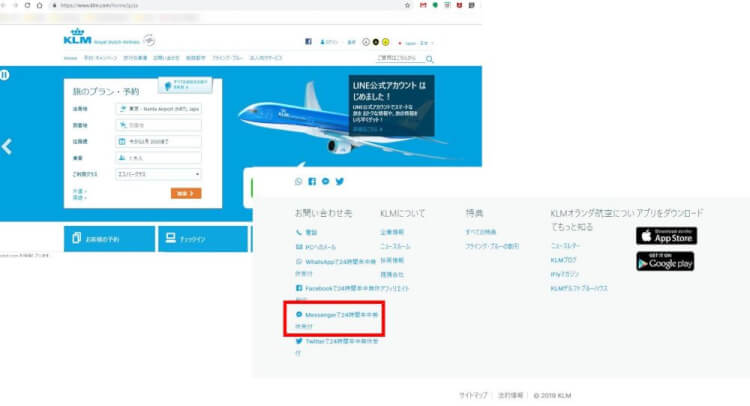
Task: Click the browser reload icon
Action: click(x=27, y=5)
